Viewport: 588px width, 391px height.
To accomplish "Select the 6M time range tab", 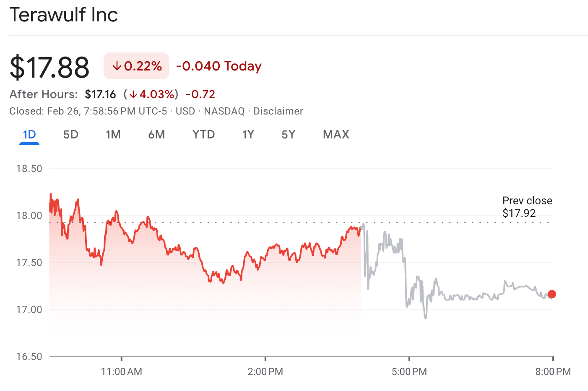I will point(157,134).
